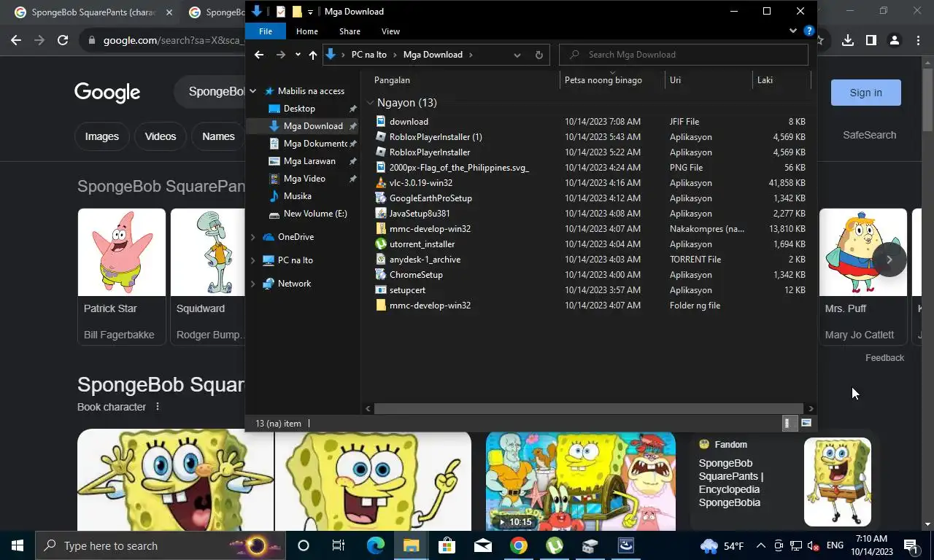Select the download JFIF file icon
Image resolution: width=934 pixels, height=560 pixels.
pyautogui.click(x=380, y=122)
